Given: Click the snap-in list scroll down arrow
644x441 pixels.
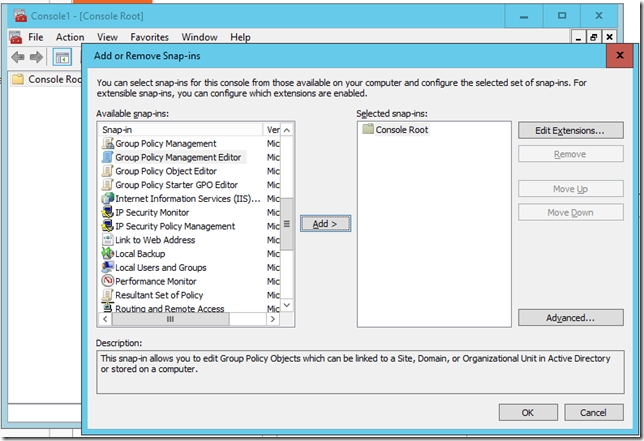Looking at the screenshot, I should tap(287, 305).
